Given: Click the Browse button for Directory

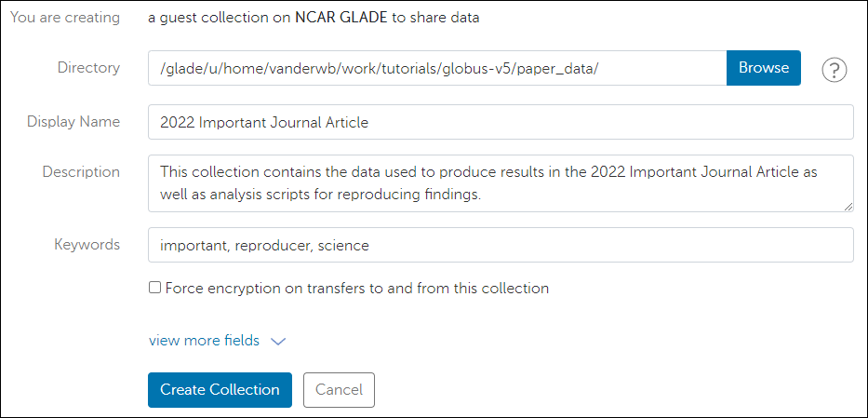Looking at the screenshot, I should click(x=763, y=68).
